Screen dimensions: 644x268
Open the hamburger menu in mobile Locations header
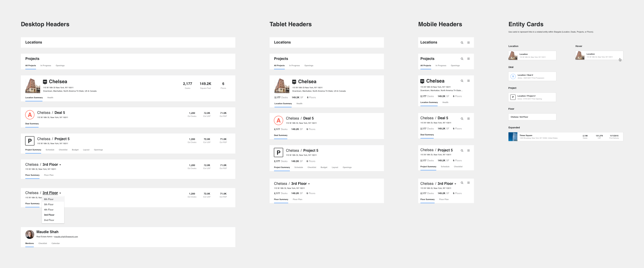[469, 43]
